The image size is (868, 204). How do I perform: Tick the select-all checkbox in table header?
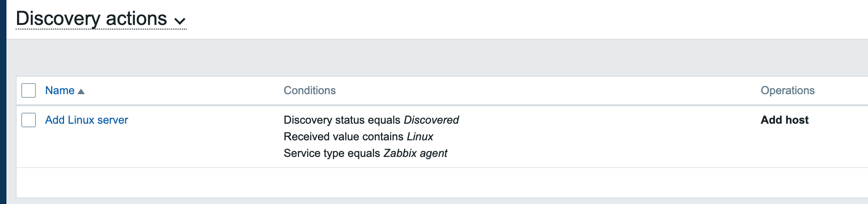[x=29, y=90]
